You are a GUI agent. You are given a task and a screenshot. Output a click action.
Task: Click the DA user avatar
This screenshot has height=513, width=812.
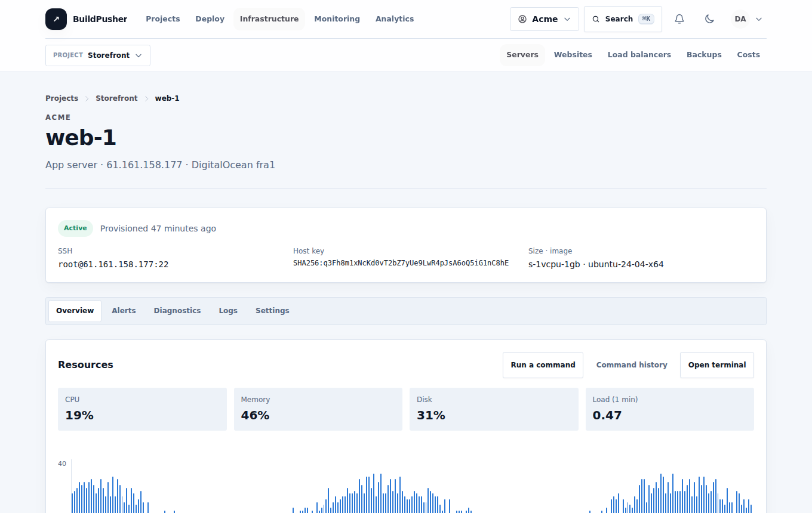740,19
